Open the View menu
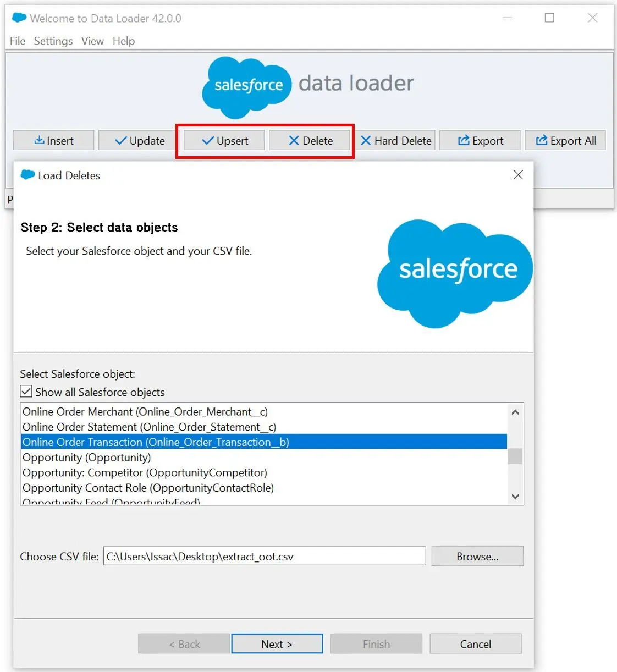 (92, 41)
